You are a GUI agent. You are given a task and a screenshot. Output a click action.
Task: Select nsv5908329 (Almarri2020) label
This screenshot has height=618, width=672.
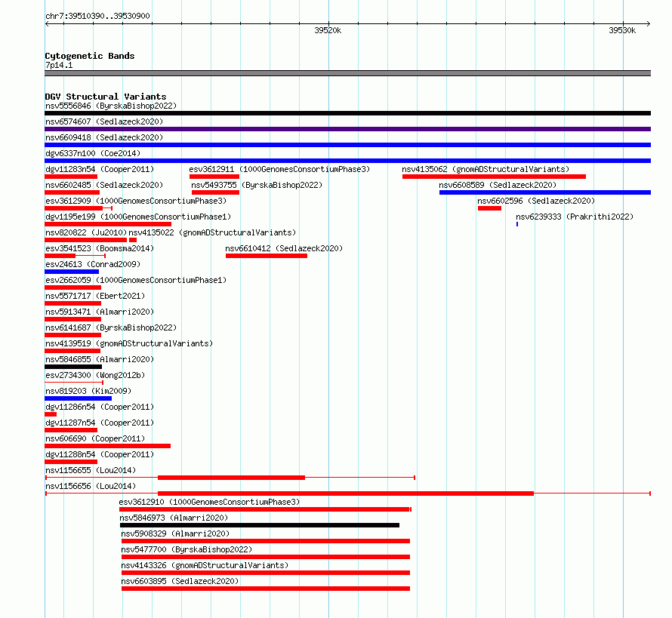[175, 533]
